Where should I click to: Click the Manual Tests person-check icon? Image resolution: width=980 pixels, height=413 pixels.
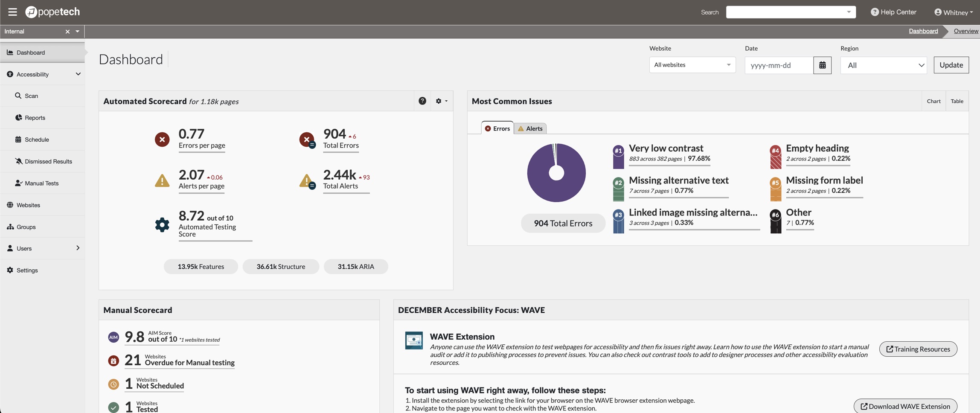(x=18, y=183)
